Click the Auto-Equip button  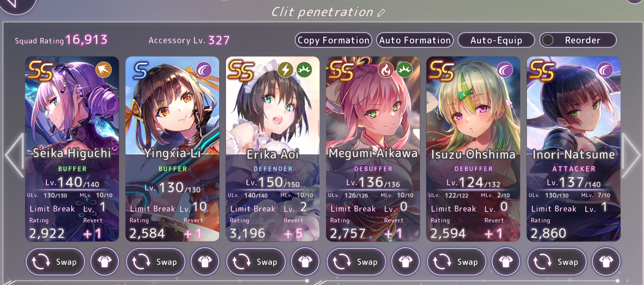tap(496, 40)
